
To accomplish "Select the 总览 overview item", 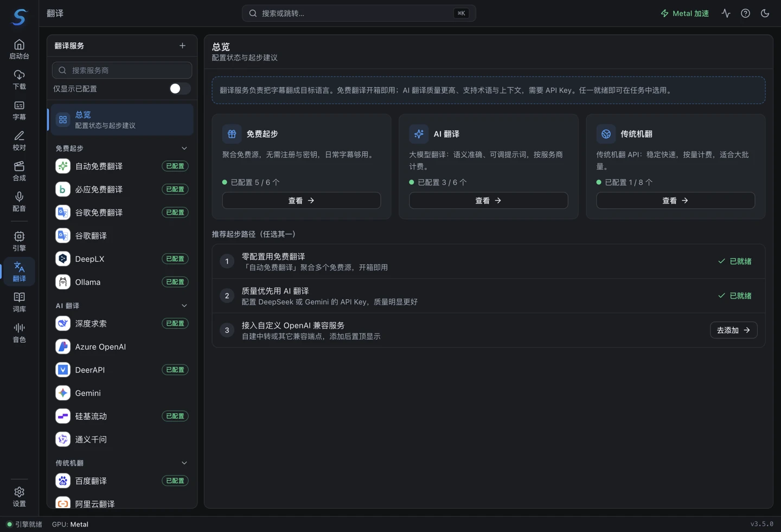I will coord(121,120).
